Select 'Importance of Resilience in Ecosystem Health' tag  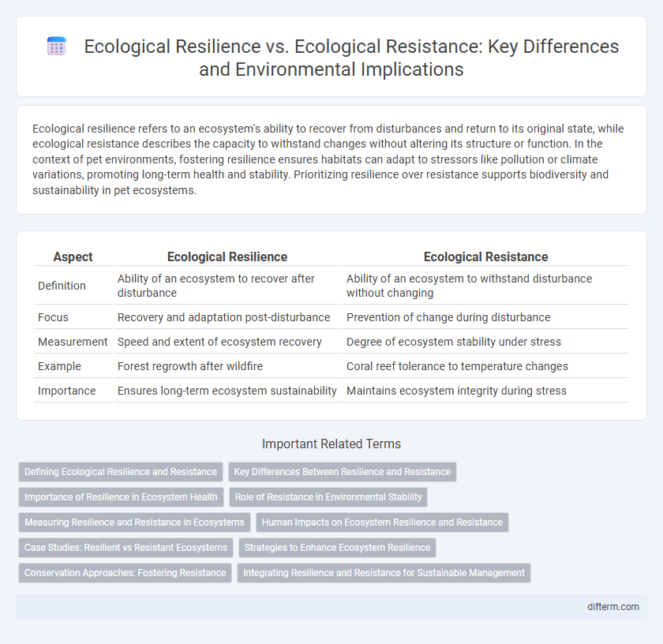[121, 497]
